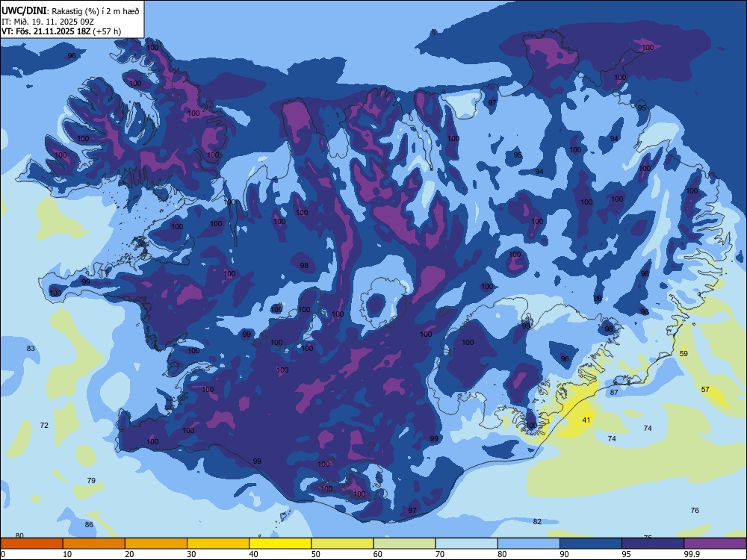Viewport: 747px width, 560px height.
Task: Click the '83' humidity value on the map
Action: tap(31, 349)
